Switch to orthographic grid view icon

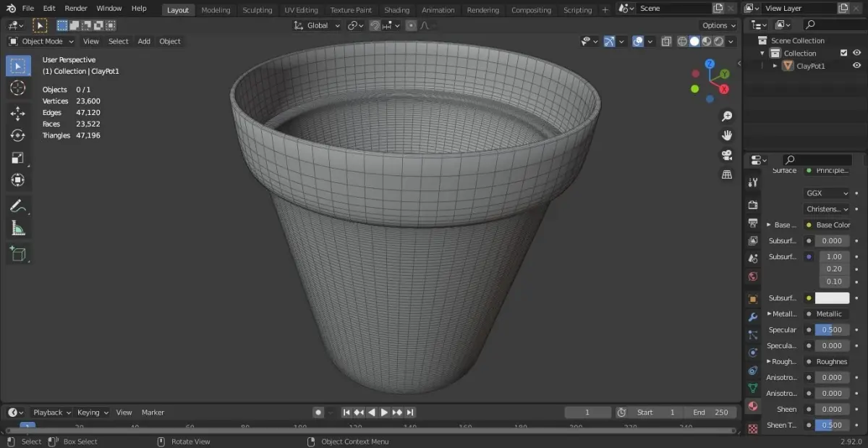727,174
